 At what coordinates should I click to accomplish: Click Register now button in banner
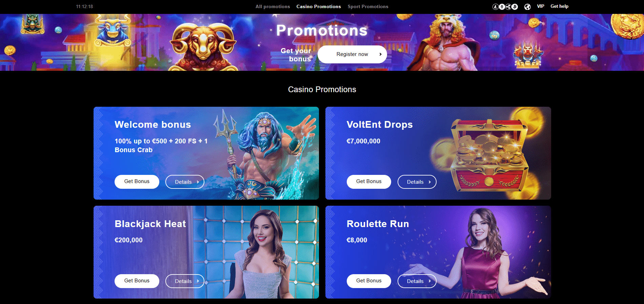tap(352, 54)
